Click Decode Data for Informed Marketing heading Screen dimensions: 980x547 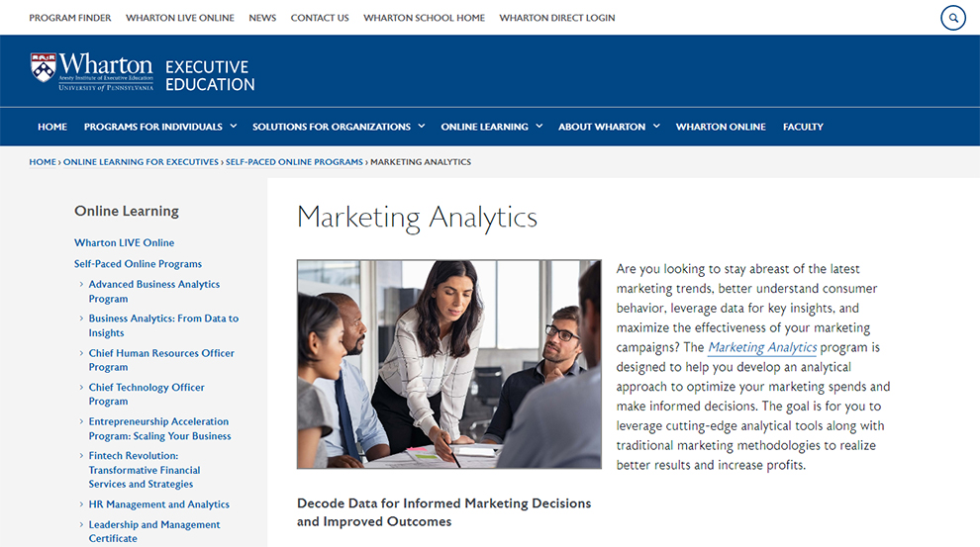coord(443,512)
